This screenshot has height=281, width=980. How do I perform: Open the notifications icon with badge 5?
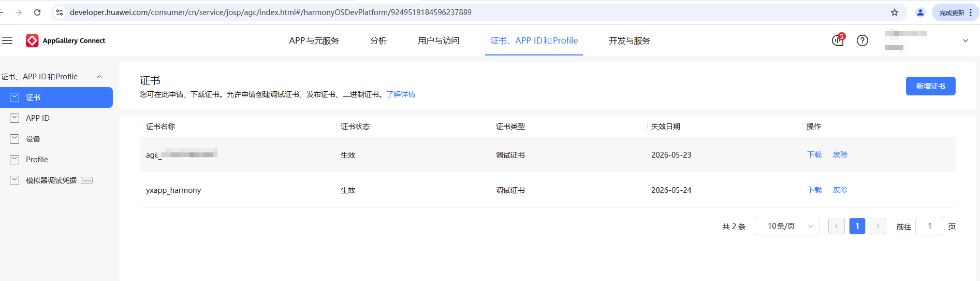click(x=838, y=40)
